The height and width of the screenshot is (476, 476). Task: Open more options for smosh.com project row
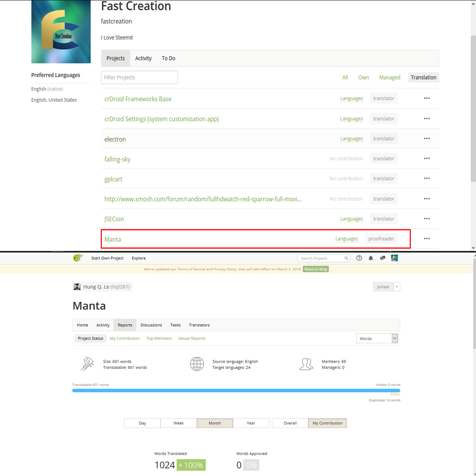[426, 198]
